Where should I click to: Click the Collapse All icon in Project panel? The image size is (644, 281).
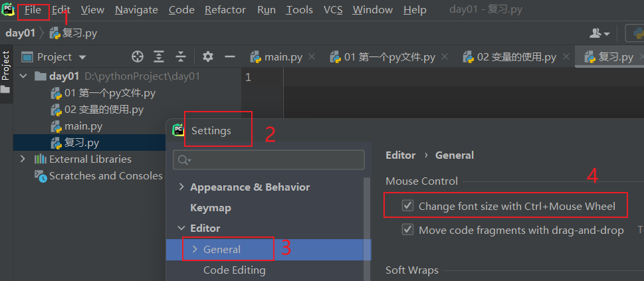pyautogui.click(x=180, y=56)
